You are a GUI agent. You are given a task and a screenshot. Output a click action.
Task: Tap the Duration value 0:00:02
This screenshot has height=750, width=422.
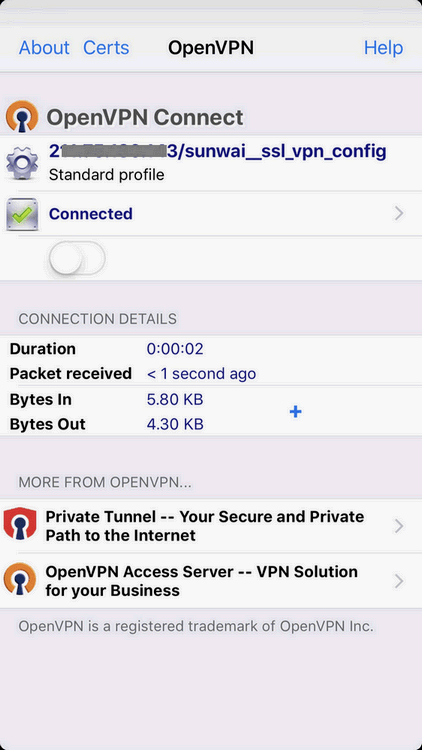point(175,349)
